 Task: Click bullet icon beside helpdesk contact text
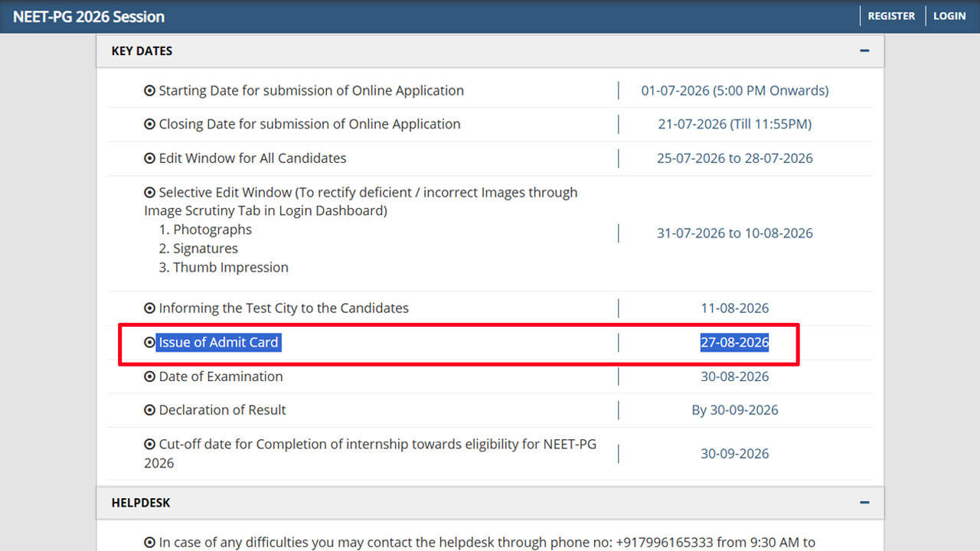pyautogui.click(x=149, y=542)
